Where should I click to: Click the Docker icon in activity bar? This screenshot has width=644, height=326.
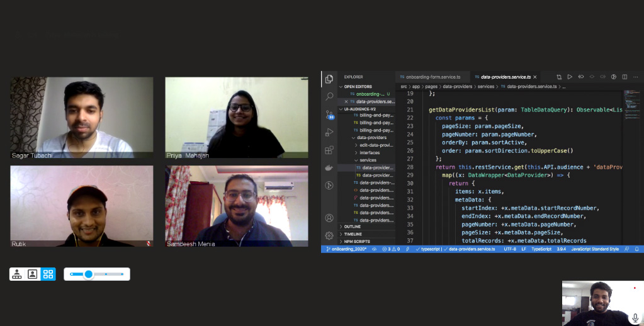329,168
